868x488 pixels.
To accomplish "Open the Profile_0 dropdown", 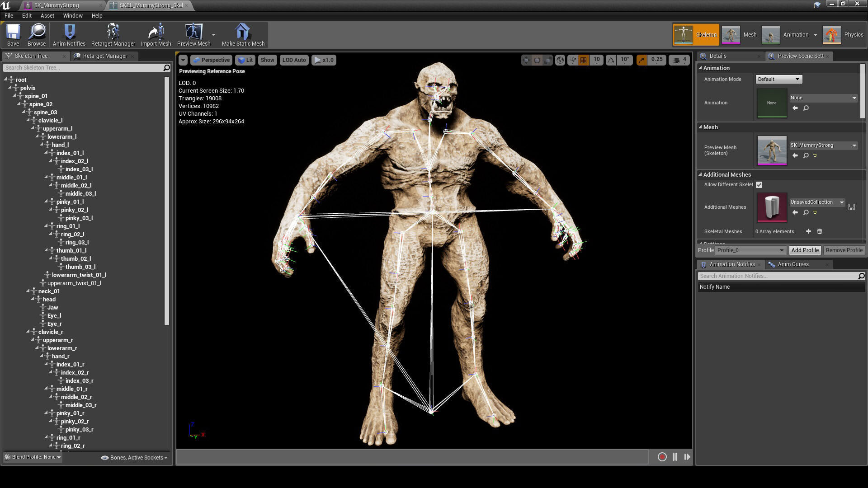I will pos(750,250).
